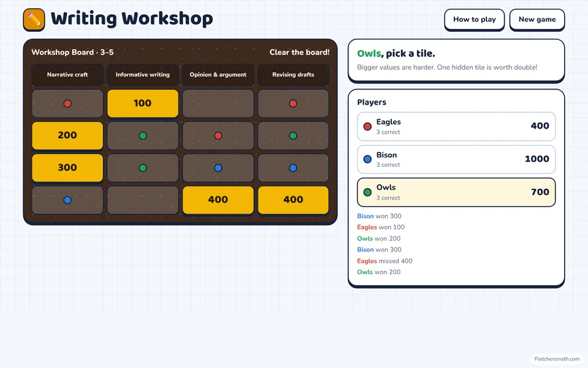Open the How to play instructions
588x368 pixels.
[x=474, y=20]
